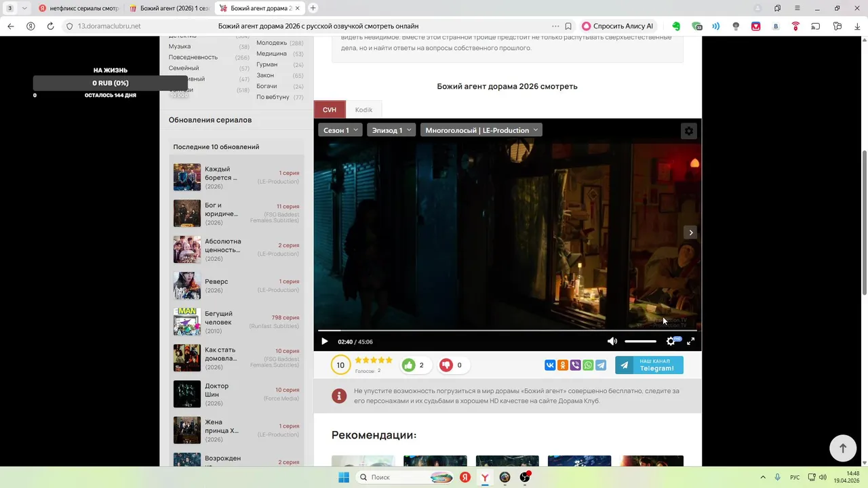Viewport: 868px width, 488px height.
Task: Bookmark this page in address bar
Action: click(568, 26)
